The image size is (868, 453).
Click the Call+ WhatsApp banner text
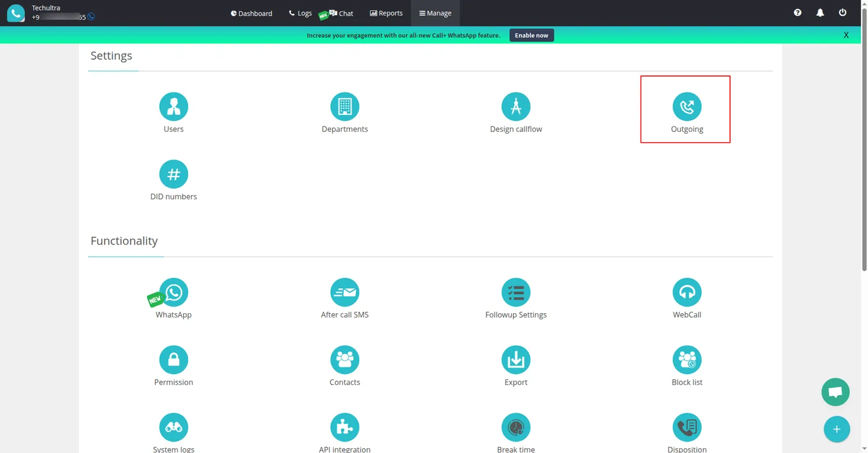403,36
